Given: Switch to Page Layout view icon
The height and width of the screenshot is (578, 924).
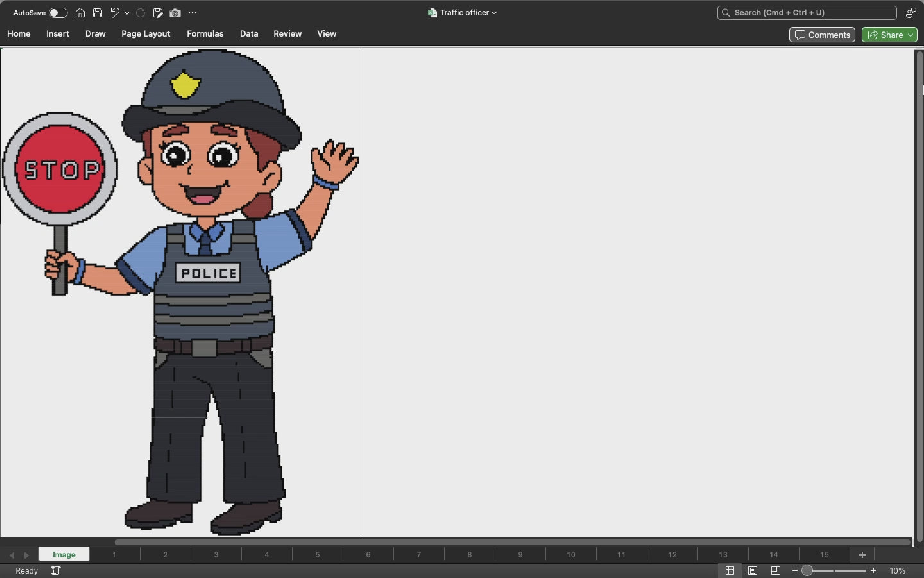Looking at the screenshot, I should (753, 570).
